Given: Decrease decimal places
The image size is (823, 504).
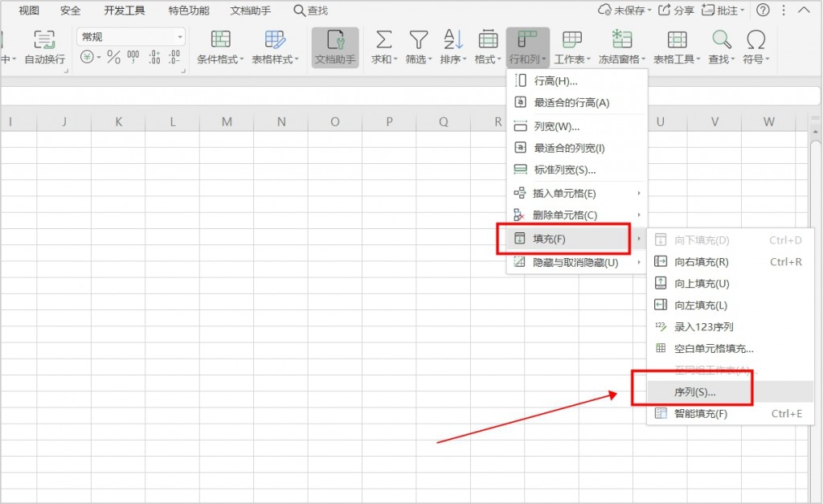Looking at the screenshot, I should [174, 57].
